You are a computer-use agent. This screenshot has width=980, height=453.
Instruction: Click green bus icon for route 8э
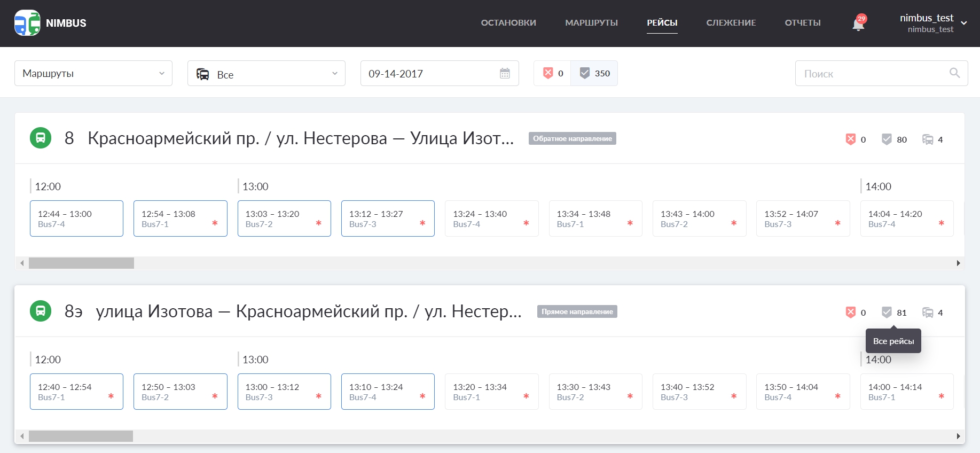[x=41, y=311]
